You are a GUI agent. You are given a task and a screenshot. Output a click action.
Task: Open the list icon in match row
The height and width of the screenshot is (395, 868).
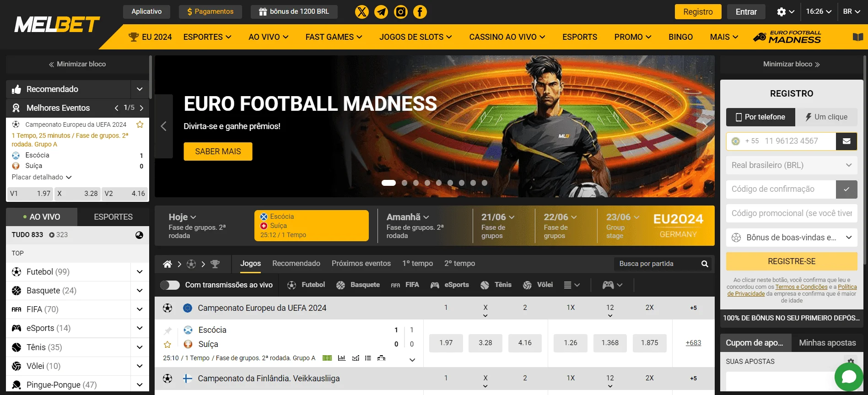pos(368,358)
